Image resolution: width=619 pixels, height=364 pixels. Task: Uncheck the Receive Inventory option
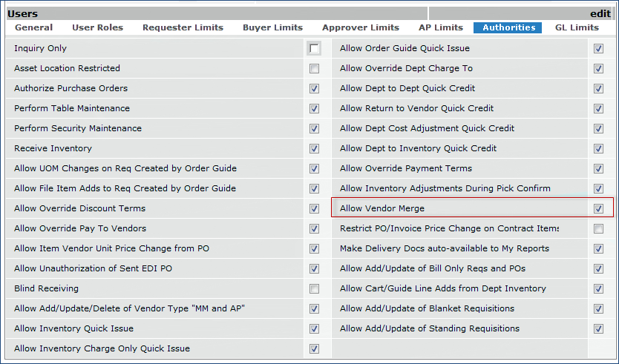(x=315, y=149)
